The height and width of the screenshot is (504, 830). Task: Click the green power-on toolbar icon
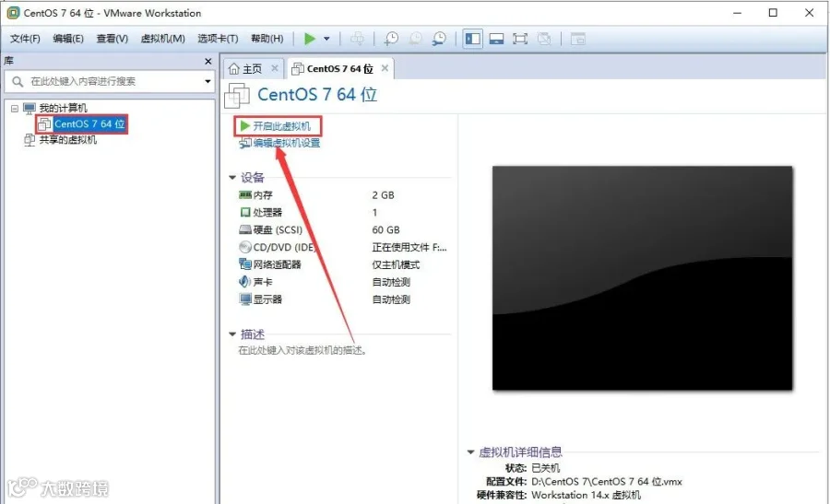[310, 39]
